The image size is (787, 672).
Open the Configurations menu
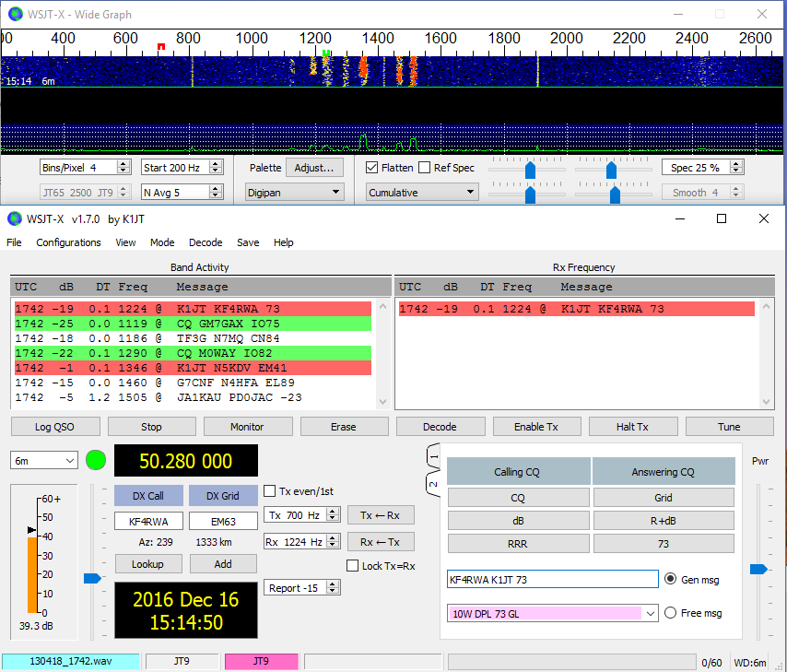point(68,242)
